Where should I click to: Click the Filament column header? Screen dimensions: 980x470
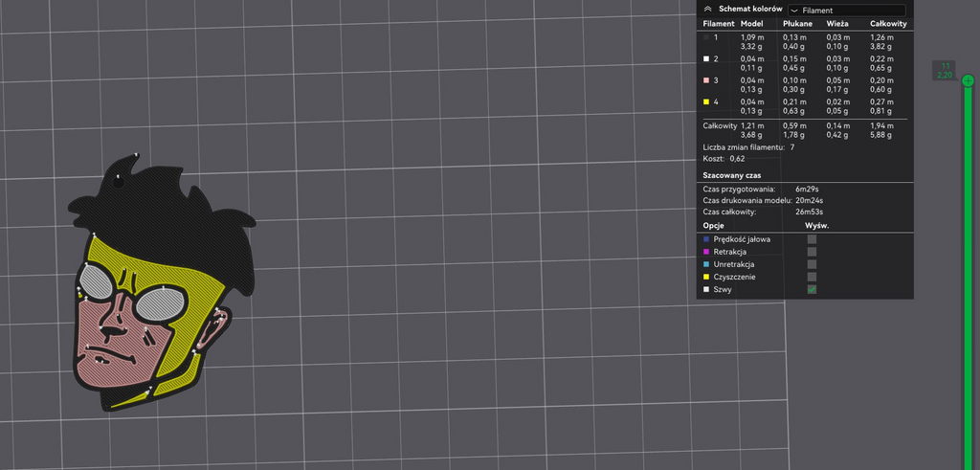[719, 24]
